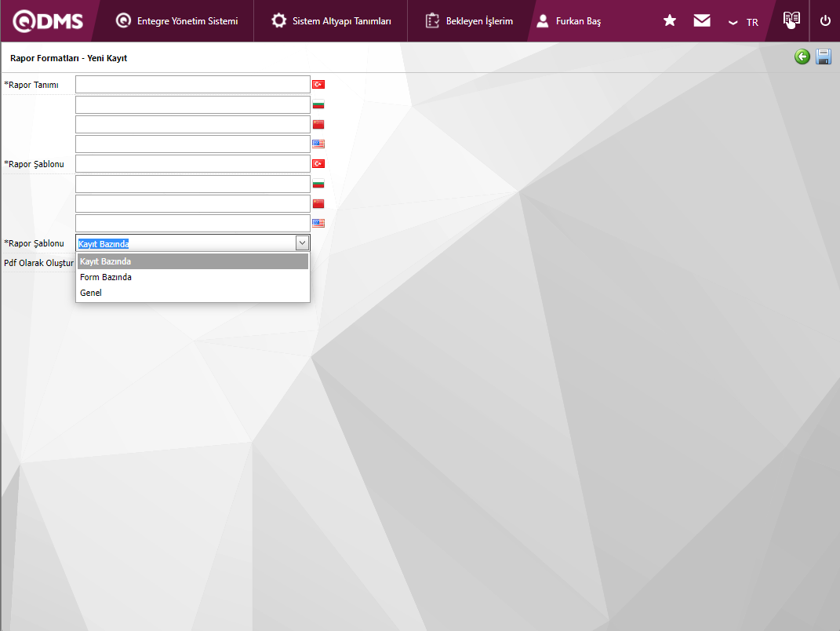The width and height of the screenshot is (840, 631).
Task: Click the green back arrow icon
Action: point(802,57)
